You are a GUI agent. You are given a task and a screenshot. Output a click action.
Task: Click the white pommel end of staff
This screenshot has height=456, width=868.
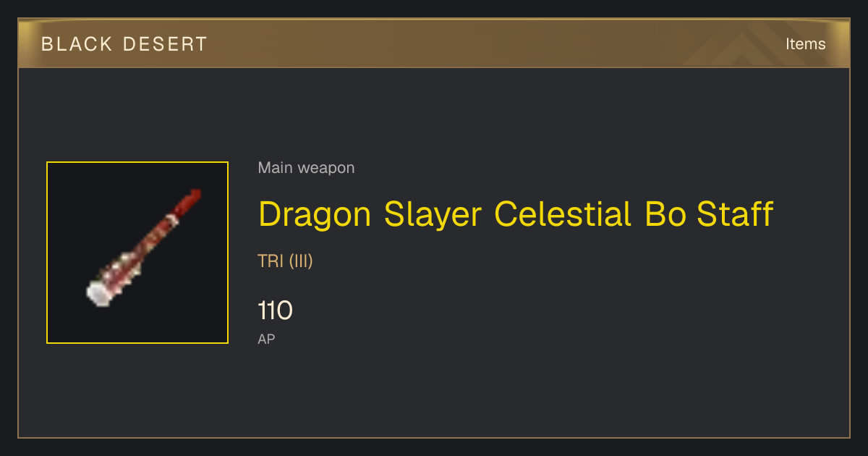click(x=99, y=293)
